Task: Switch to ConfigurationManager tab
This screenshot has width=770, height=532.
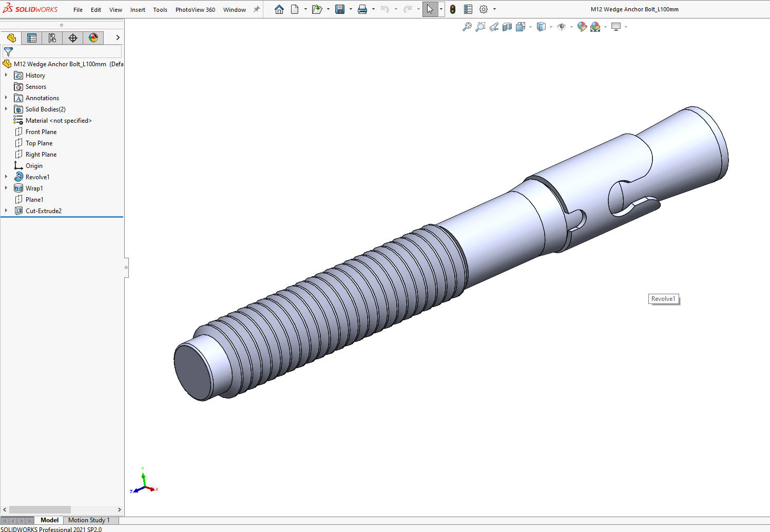Action: coord(52,37)
